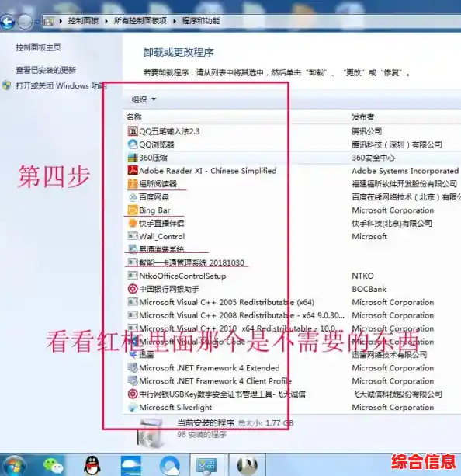Select 中行网银USBKey tool icon
The width and height of the screenshot is (461, 476).
pos(132,394)
